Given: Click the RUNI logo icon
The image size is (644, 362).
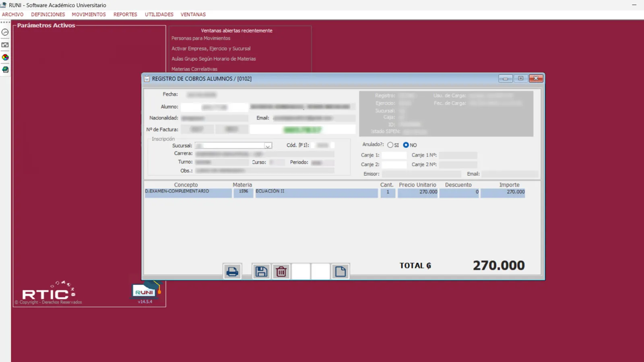Looking at the screenshot, I should click(145, 290).
